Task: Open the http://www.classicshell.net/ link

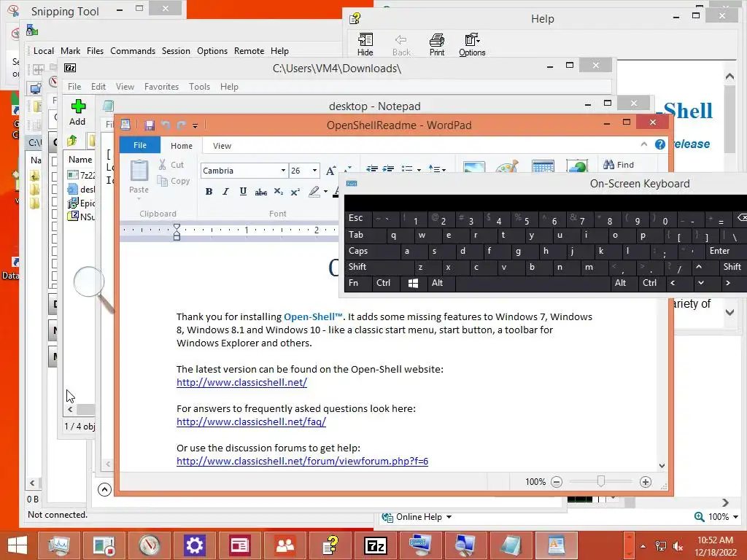Action: (x=241, y=382)
